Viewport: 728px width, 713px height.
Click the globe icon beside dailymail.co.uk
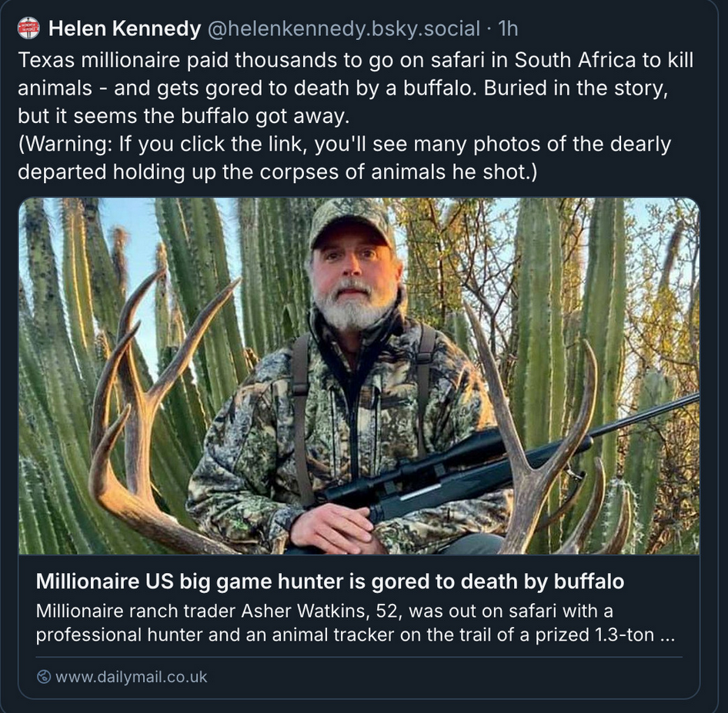pyautogui.click(x=44, y=678)
